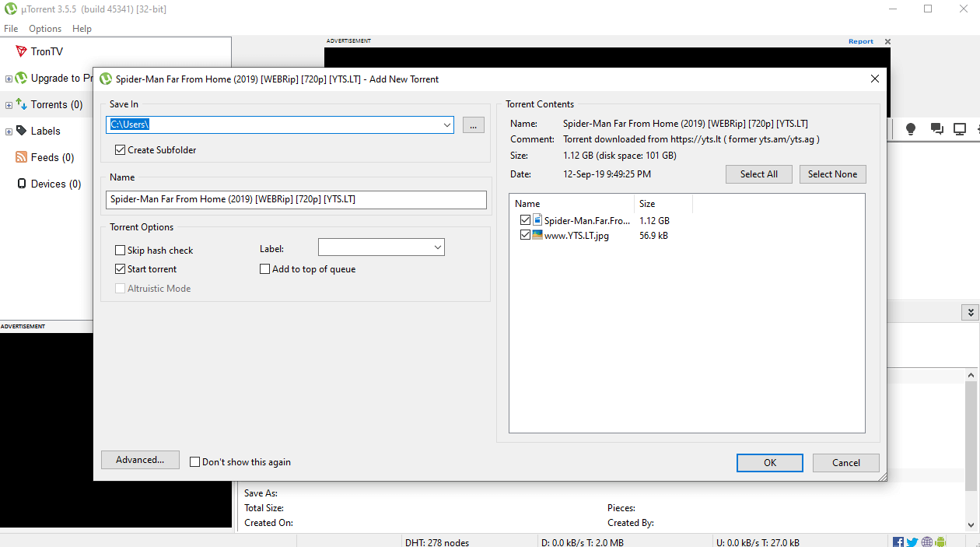Click the torrent Name input field

(296, 199)
